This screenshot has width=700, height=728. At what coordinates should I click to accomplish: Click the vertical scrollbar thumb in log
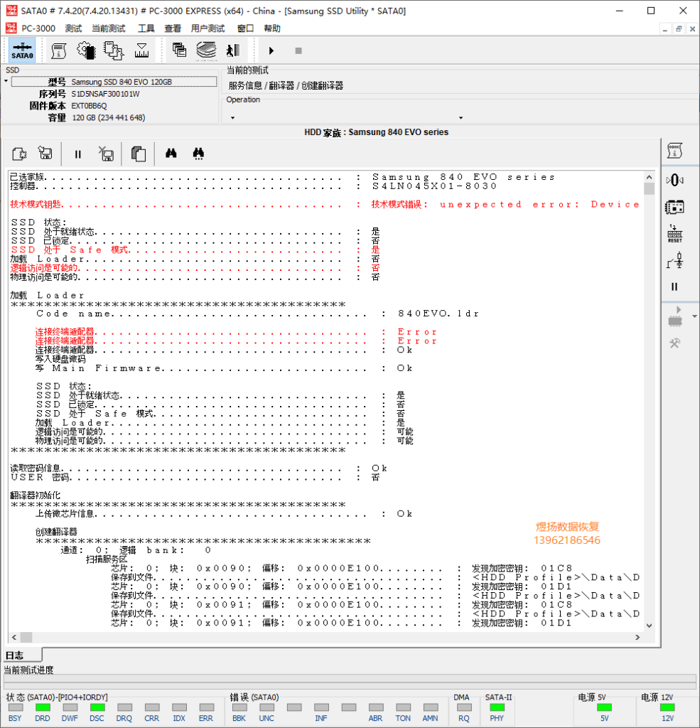click(x=649, y=188)
